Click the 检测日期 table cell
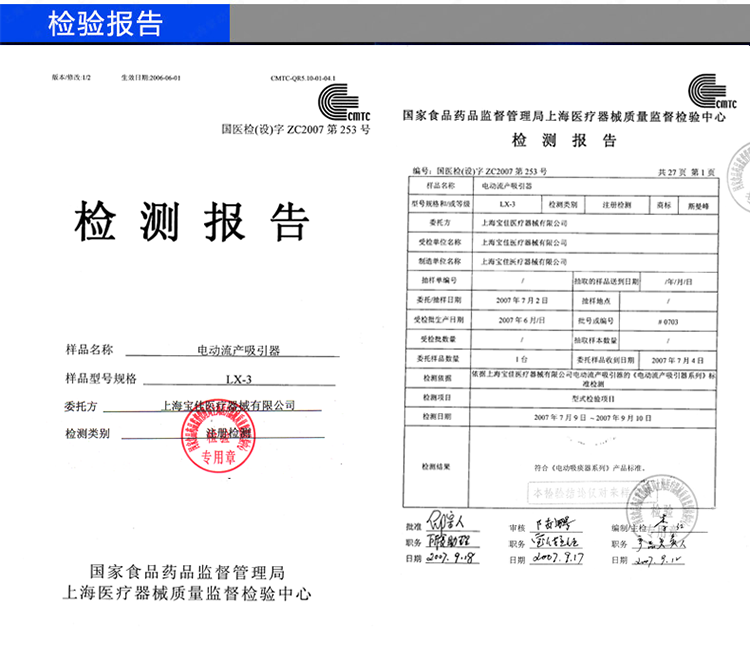Screen dimensions: 750x661 (437, 417)
